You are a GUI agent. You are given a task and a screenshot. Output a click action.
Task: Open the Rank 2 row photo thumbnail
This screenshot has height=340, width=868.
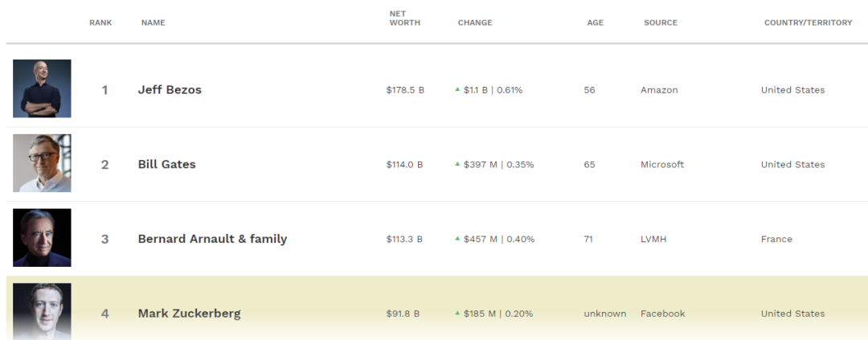coord(42,163)
